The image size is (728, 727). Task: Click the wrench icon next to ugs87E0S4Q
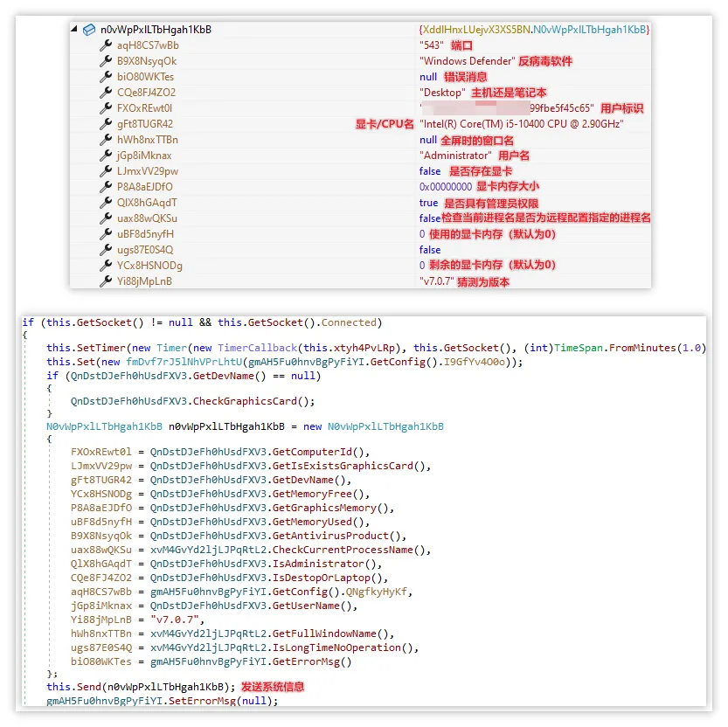(106, 250)
